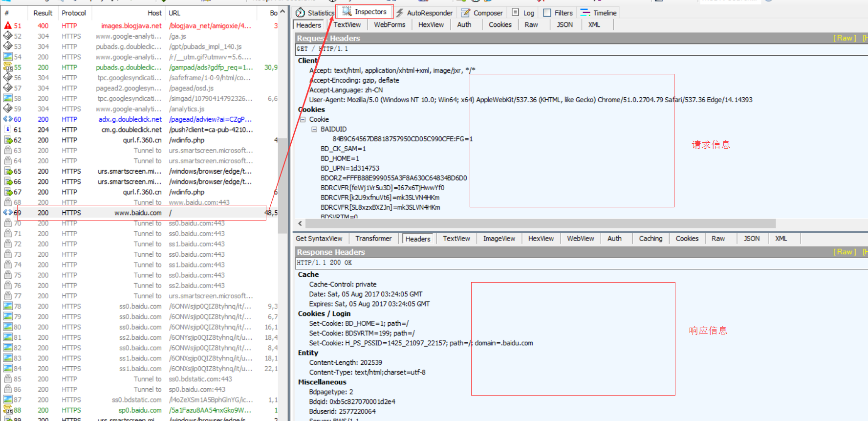This screenshot has width=868, height=421.
Task: Collapse the Cookie tree node
Action: point(303,119)
